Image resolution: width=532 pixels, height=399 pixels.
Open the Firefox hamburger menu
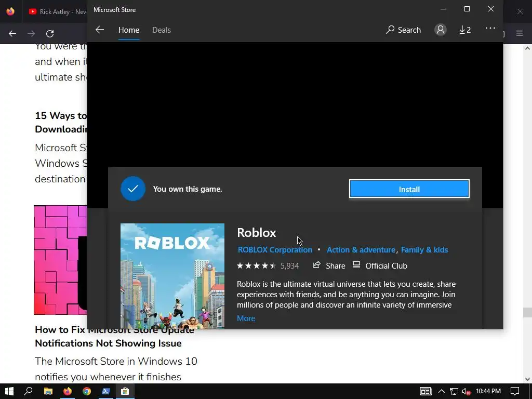click(520, 33)
